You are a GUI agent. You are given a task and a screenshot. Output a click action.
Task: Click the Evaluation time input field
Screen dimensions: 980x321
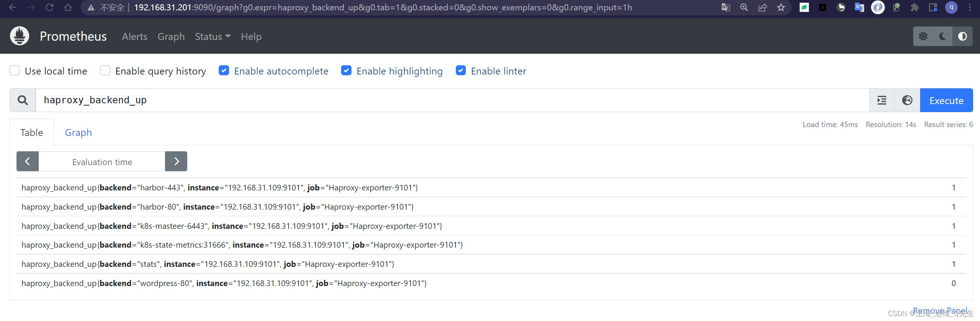click(102, 162)
